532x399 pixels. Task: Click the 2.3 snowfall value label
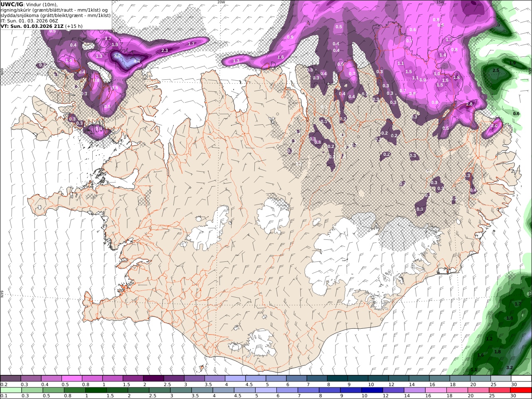tap(164, 50)
